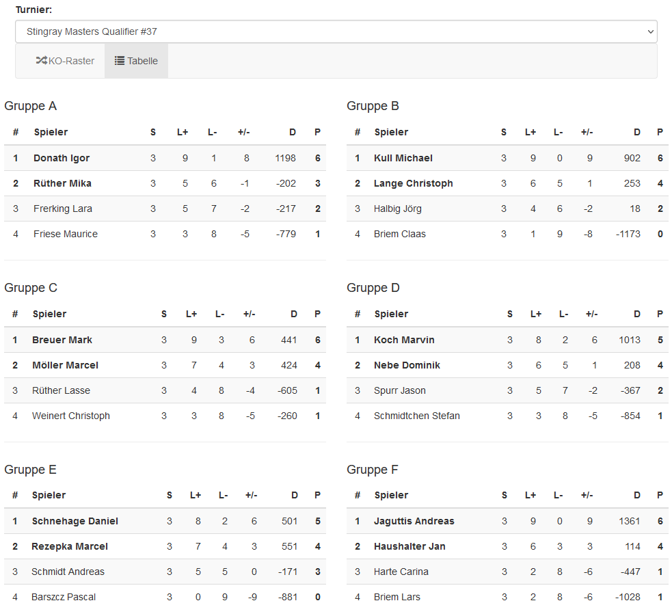Click Koch Marvin in Gruppe D
The height and width of the screenshot is (616, 672).
point(404,340)
